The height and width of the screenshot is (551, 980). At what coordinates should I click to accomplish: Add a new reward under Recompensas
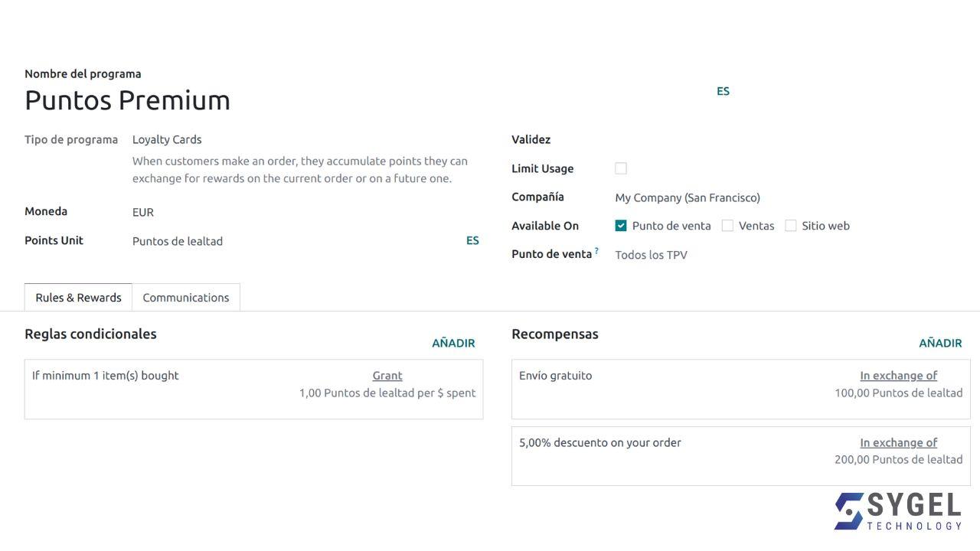point(940,343)
